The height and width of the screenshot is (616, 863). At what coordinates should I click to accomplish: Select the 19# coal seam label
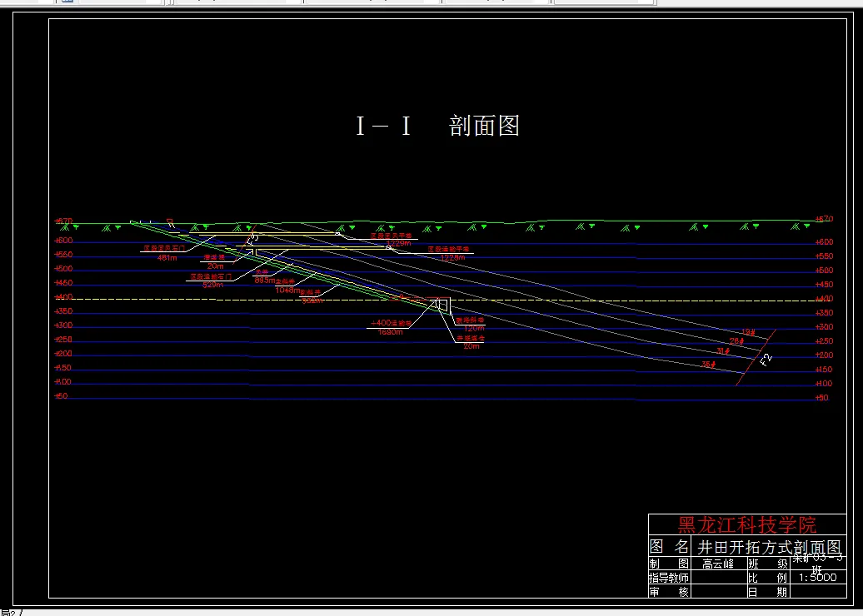pos(748,332)
